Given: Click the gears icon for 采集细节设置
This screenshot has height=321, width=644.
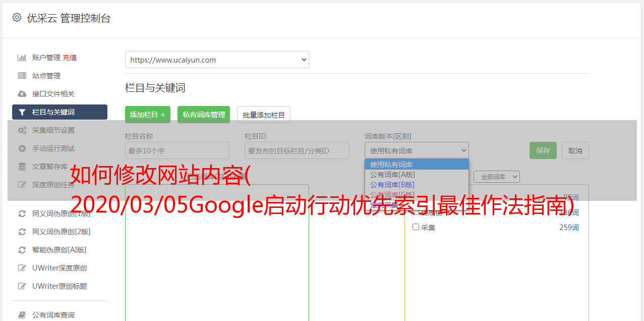Looking at the screenshot, I should pos(22,130).
